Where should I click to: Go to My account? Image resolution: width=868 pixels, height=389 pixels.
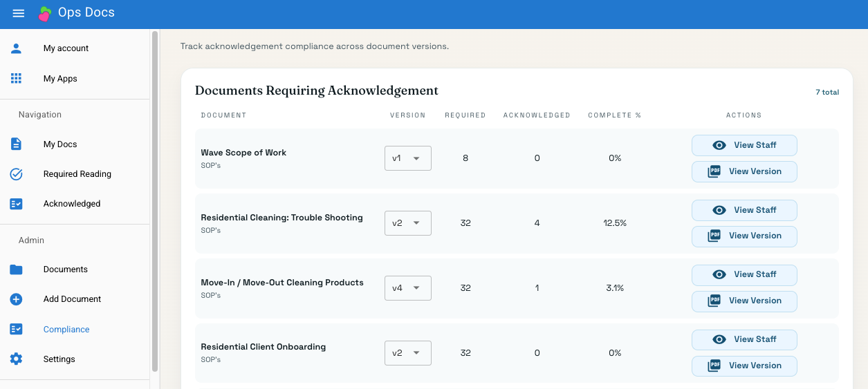tap(75, 48)
